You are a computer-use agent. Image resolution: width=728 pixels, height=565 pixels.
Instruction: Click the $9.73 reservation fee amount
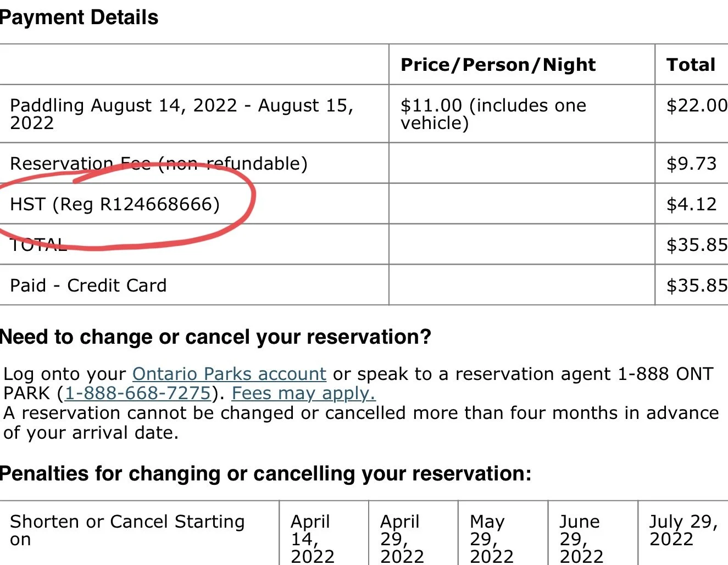[691, 164]
